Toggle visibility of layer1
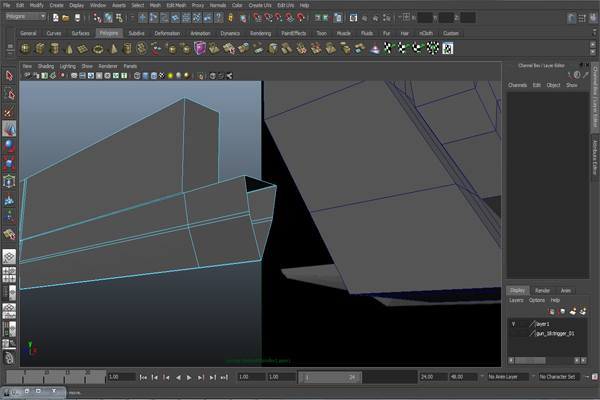Screen dimensions: 600x400 point(514,324)
